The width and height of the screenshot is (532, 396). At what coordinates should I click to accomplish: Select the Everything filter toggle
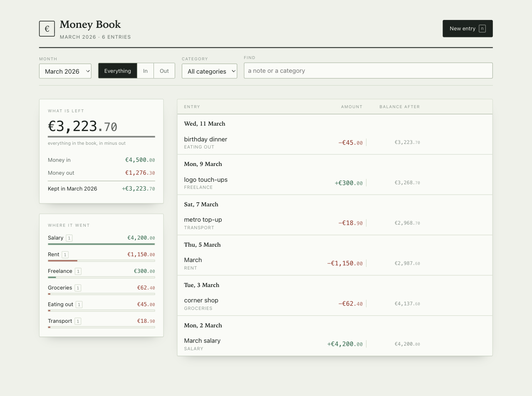[x=118, y=71]
